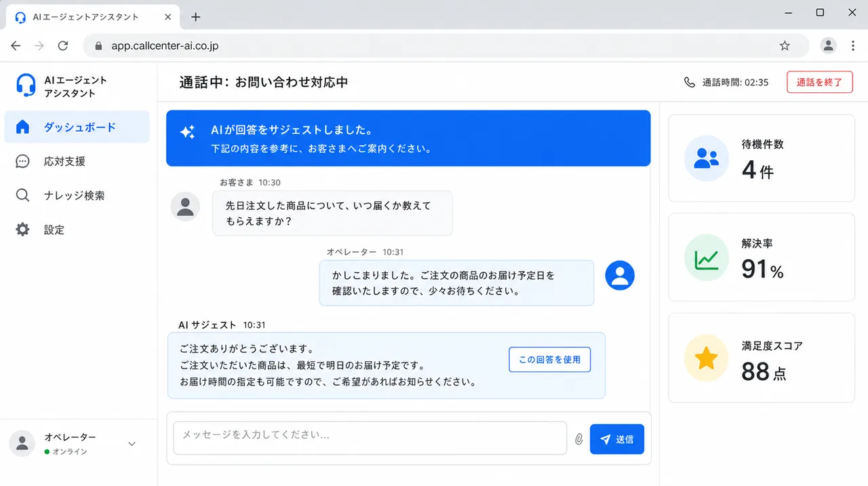Viewport: 868px width, 486px height.
Task: Click the 解決率 label
Action: pos(757,243)
